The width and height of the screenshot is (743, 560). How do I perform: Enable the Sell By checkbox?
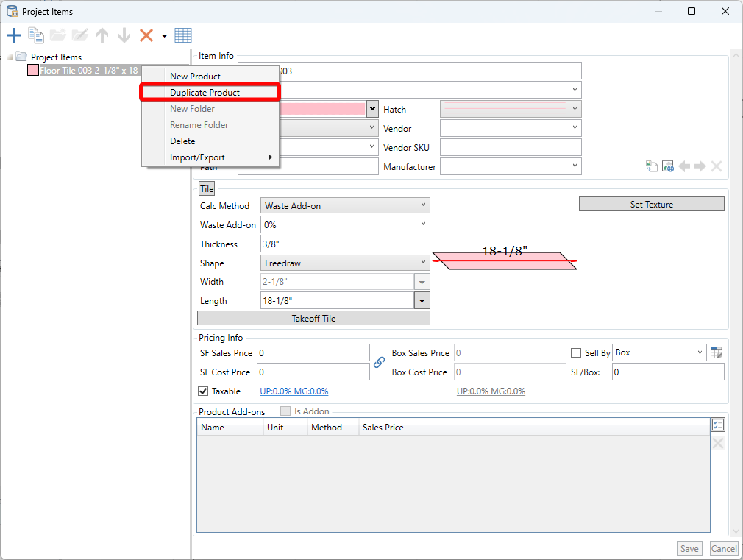pos(576,353)
